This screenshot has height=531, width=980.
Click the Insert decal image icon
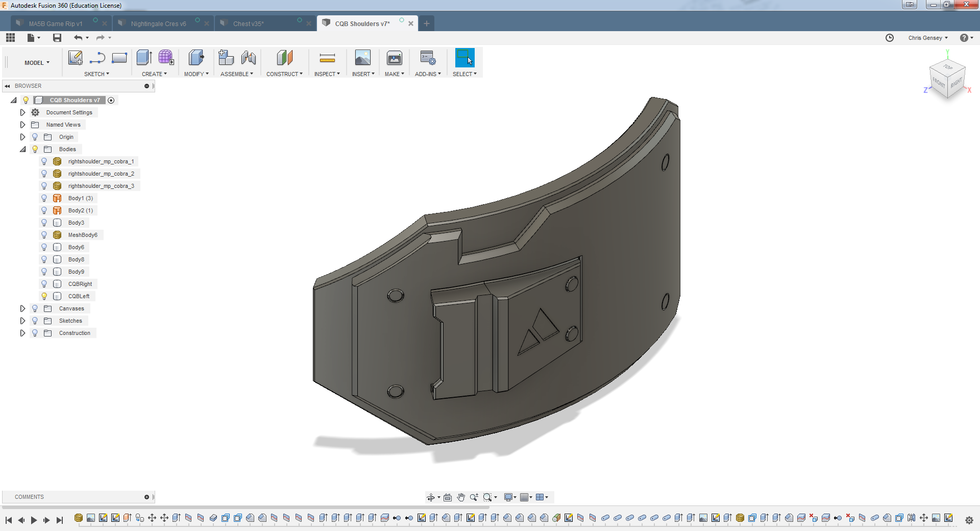pyautogui.click(x=363, y=58)
